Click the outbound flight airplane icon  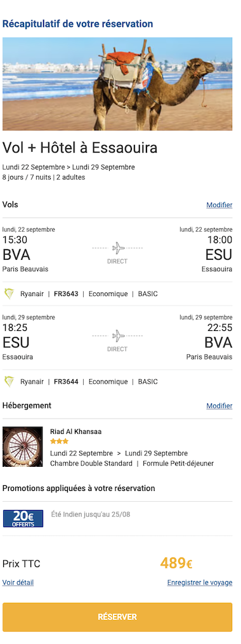pos(118,248)
